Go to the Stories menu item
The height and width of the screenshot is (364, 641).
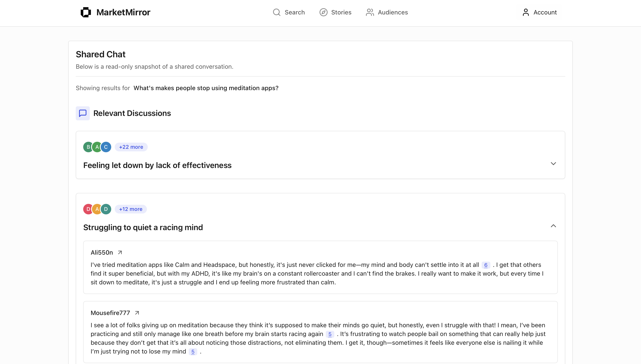[x=341, y=12]
